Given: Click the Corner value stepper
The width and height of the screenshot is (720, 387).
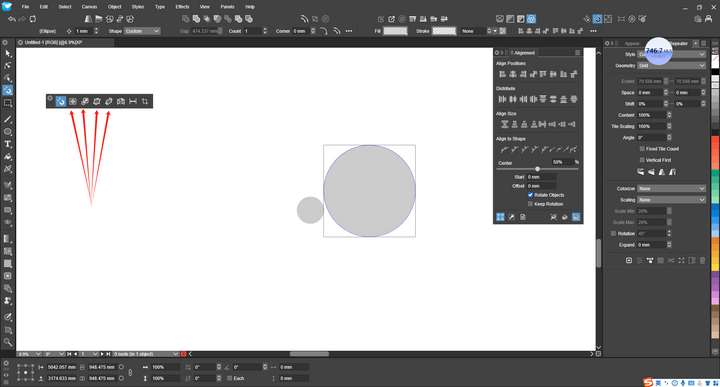Looking at the screenshot, I should click(x=313, y=31).
